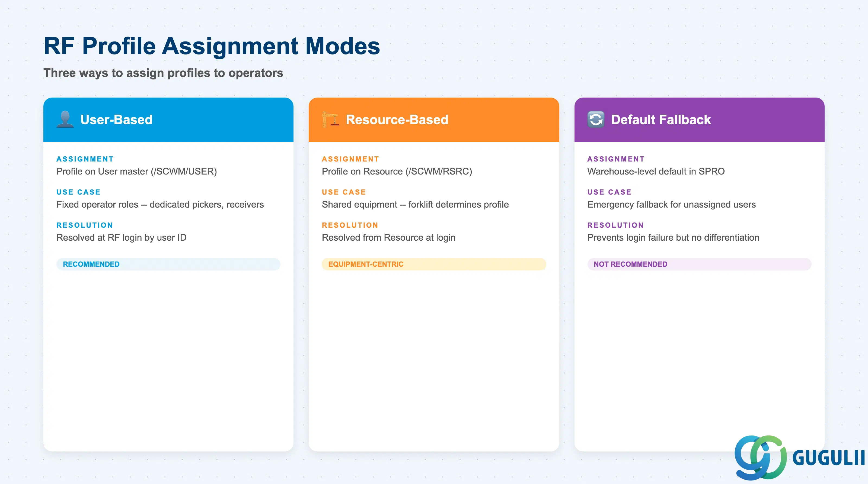Click ASSIGNMENT label in Resource-Based card
This screenshot has height=484, width=868.
pyautogui.click(x=350, y=159)
